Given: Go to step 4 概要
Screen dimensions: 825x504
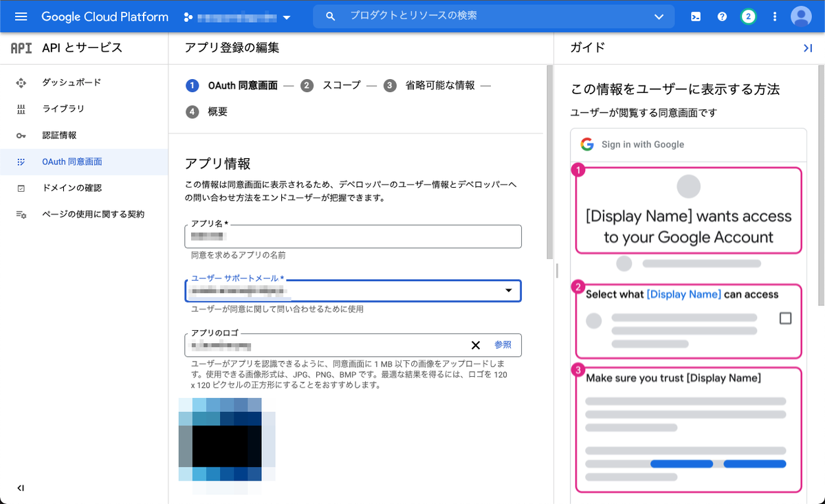Looking at the screenshot, I should click(x=207, y=111).
